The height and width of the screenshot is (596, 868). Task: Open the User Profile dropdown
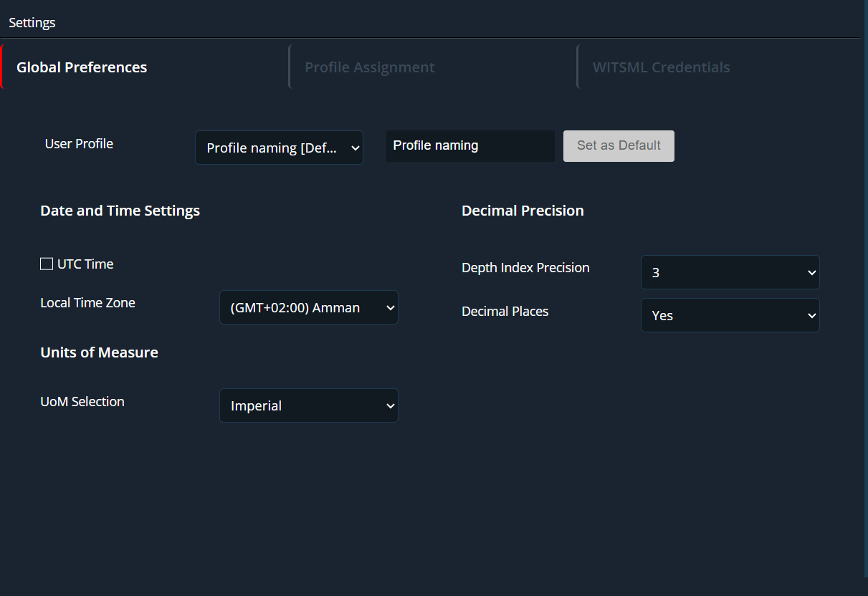tap(278, 148)
